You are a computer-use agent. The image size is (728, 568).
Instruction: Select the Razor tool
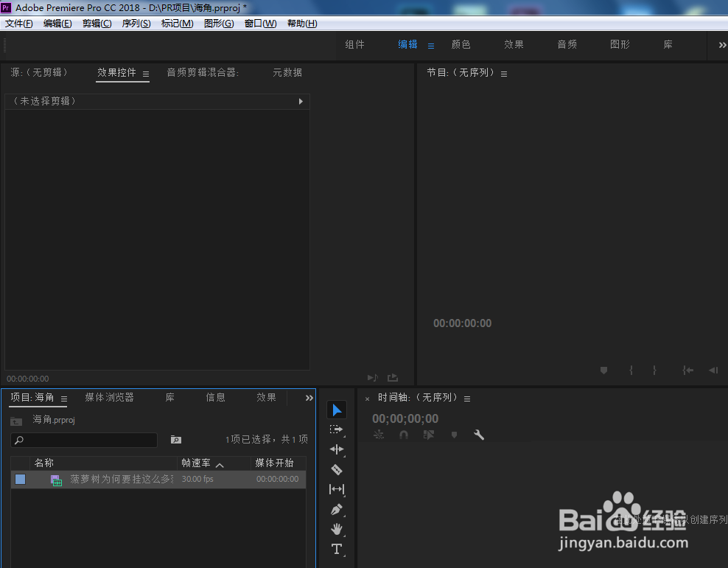click(337, 469)
